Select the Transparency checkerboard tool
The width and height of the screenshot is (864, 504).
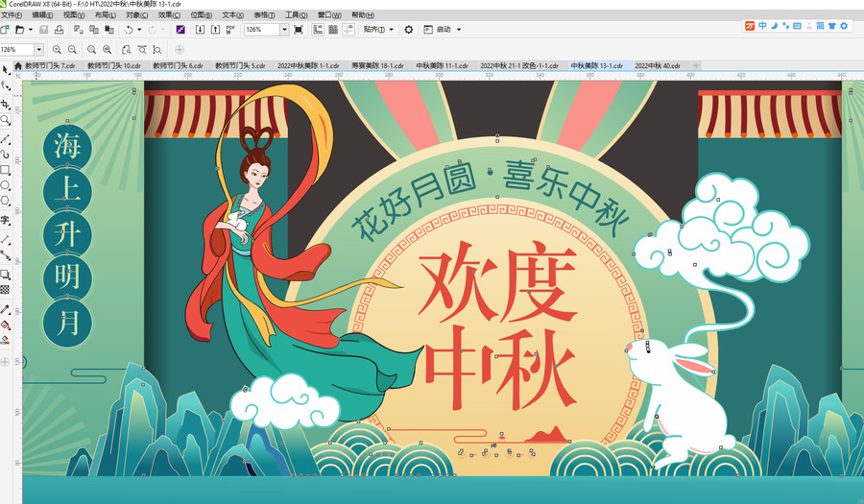point(5,289)
